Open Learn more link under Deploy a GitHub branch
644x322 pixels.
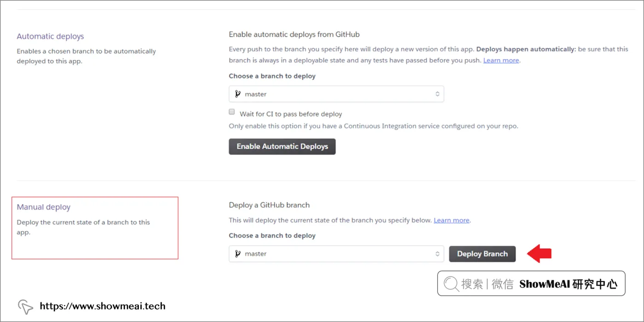(451, 220)
